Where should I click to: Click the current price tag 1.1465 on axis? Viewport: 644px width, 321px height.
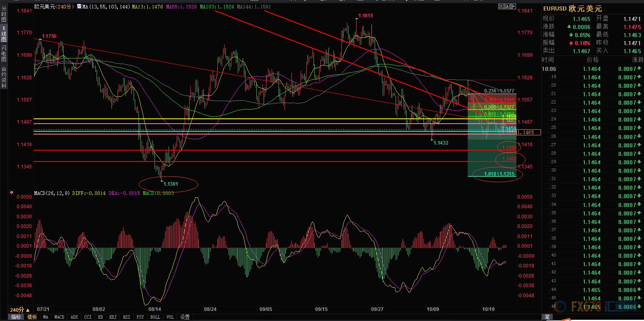click(x=528, y=132)
